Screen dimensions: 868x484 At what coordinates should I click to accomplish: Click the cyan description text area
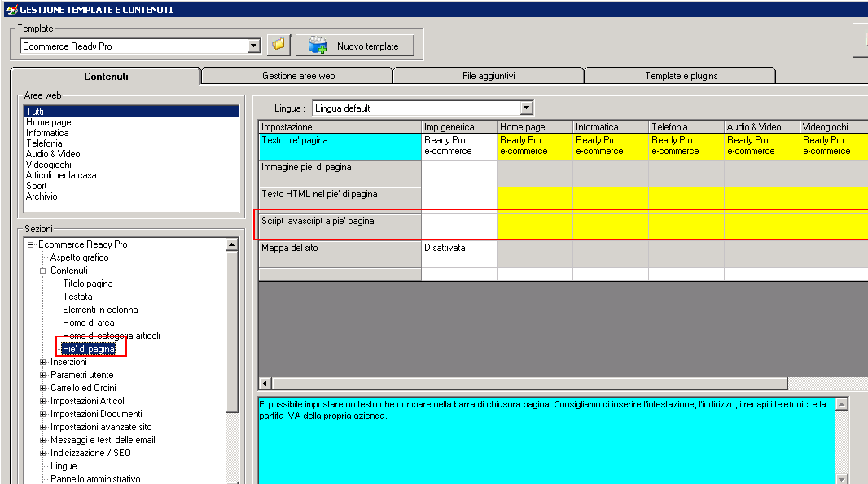pos(547,441)
